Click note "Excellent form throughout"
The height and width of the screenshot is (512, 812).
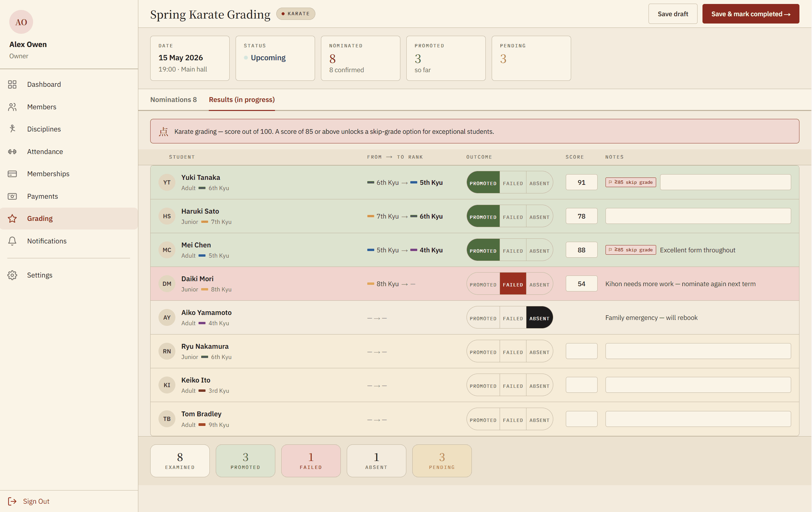point(698,250)
